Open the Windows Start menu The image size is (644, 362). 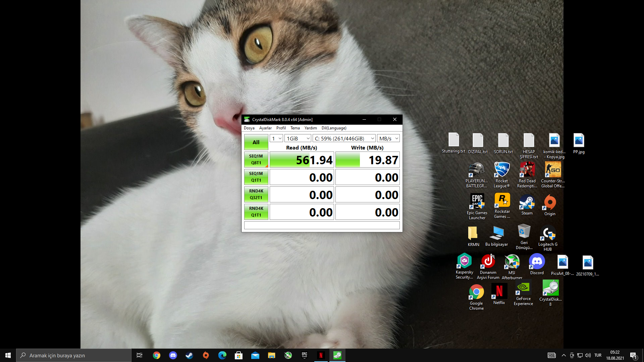[8, 355]
